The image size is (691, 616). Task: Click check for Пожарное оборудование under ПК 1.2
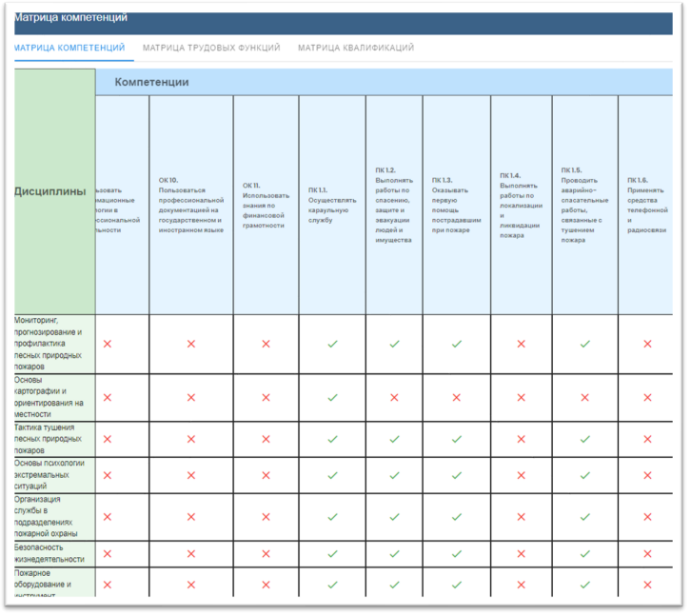click(394, 585)
